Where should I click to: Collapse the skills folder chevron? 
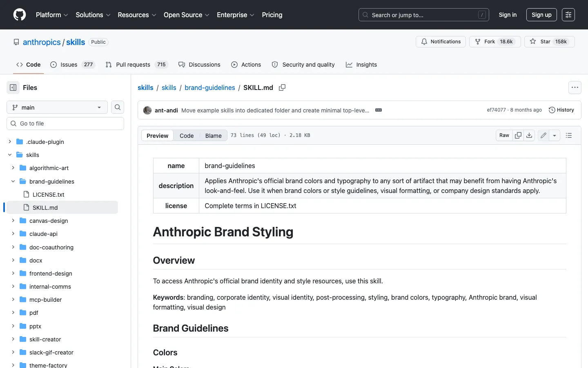pyautogui.click(x=10, y=155)
